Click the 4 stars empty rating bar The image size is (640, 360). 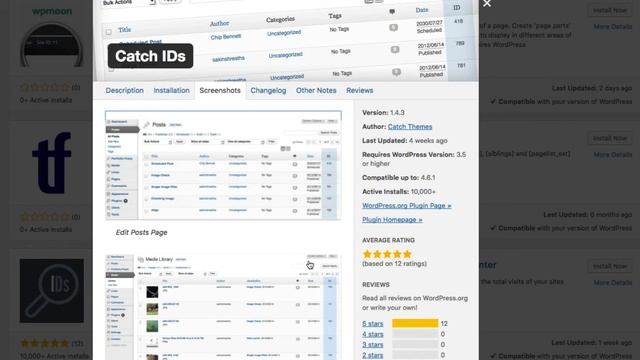coord(415,334)
